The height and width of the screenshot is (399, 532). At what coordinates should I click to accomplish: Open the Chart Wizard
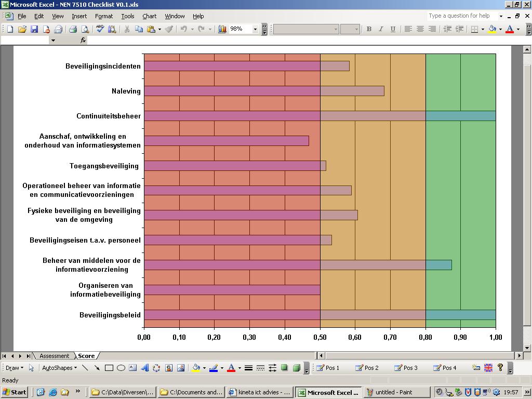tap(222, 29)
